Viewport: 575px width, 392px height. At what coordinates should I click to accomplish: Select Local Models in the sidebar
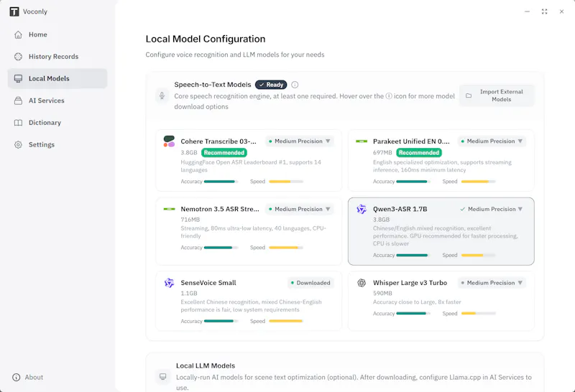click(57, 78)
